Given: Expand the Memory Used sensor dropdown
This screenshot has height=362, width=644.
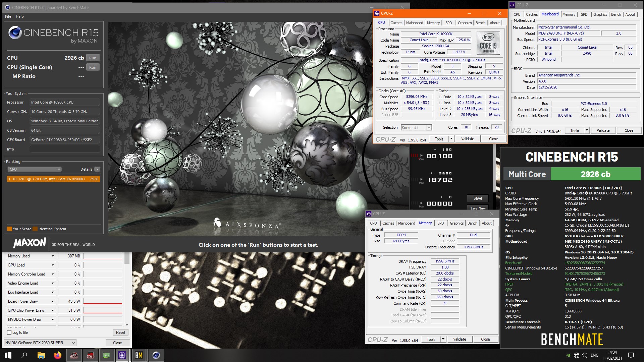Looking at the screenshot, I should click(x=53, y=256).
